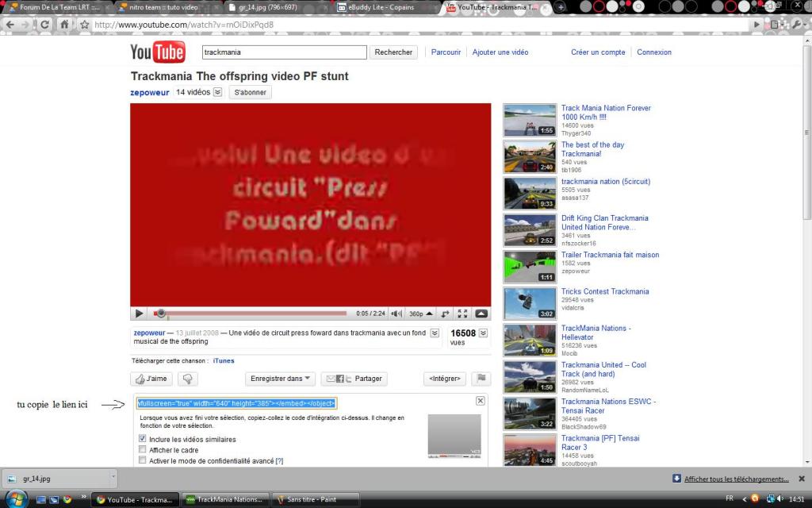Select the embed code text field

coord(236,402)
